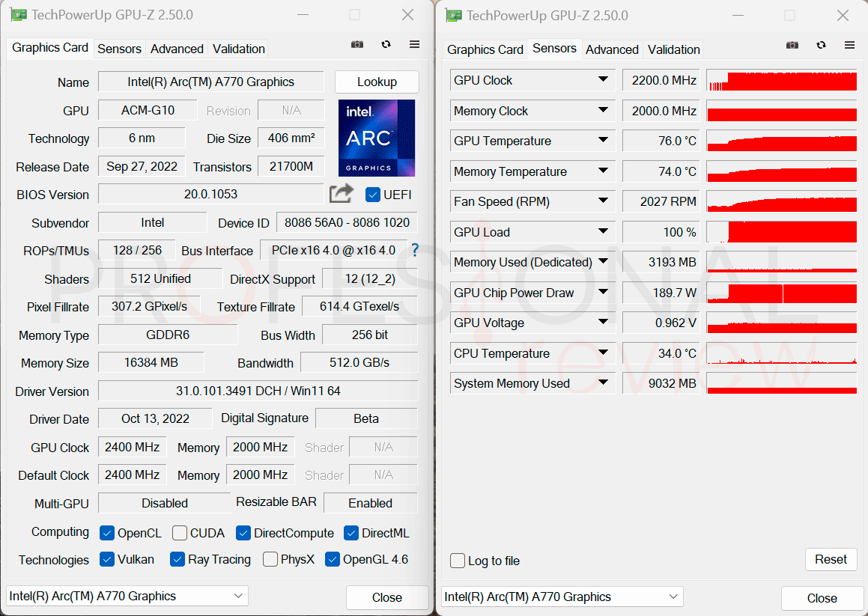Click the Device ID value 8086 56A0
Image resolution: width=868 pixels, height=616 pixels.
click(x=347, y=222)
